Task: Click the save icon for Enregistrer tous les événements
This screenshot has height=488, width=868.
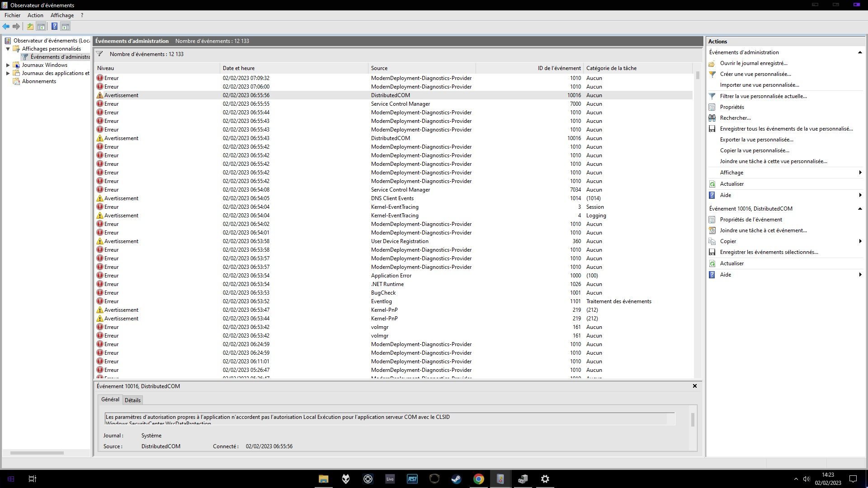Action: click(x=712, y=129)
